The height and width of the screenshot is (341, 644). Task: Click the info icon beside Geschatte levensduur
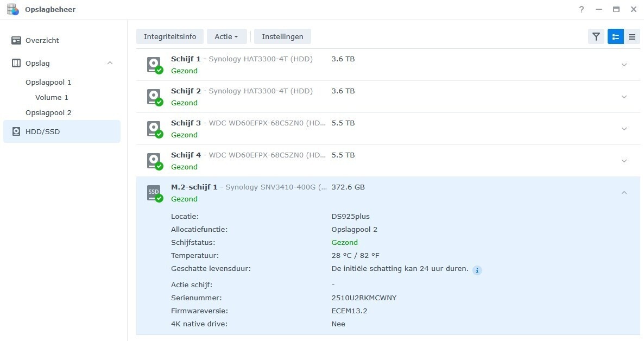point(477,270)
